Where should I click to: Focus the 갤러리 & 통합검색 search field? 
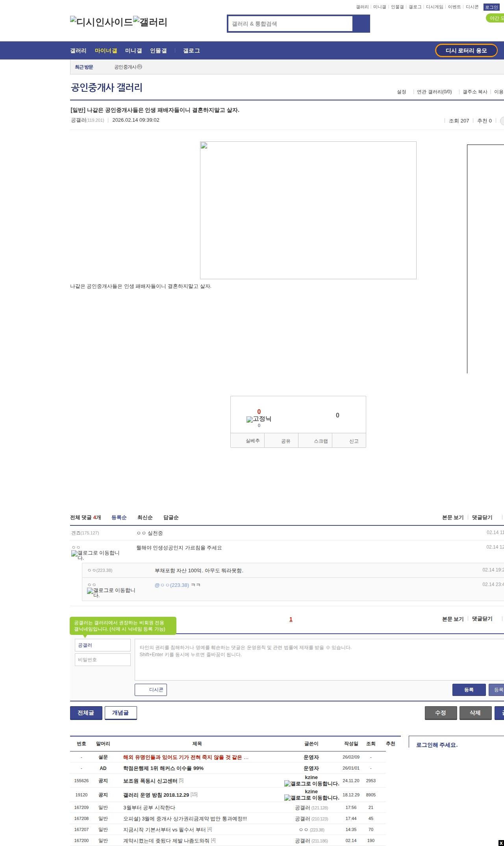(291, 24)
